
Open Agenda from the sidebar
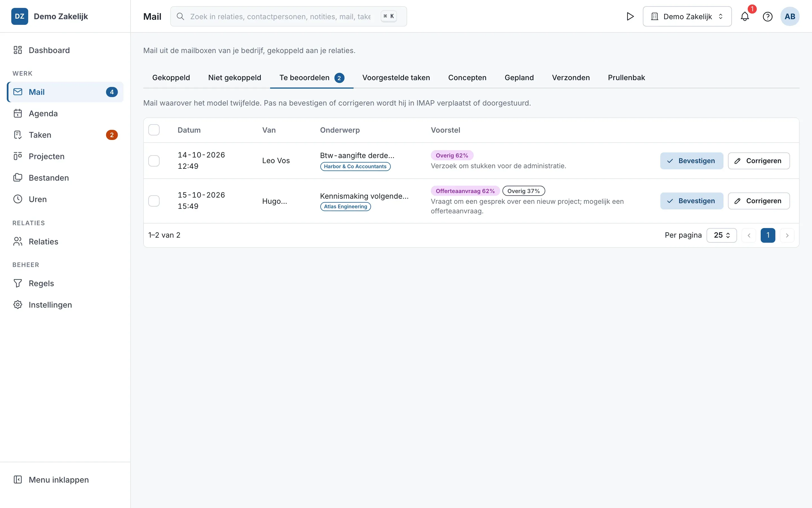click(x=65, y=113)
